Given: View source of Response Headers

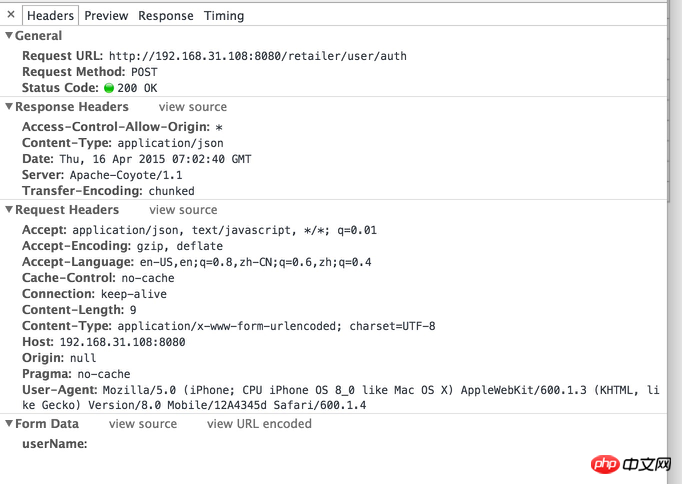Looking at the screenshot, I should [x=193, y=107].
